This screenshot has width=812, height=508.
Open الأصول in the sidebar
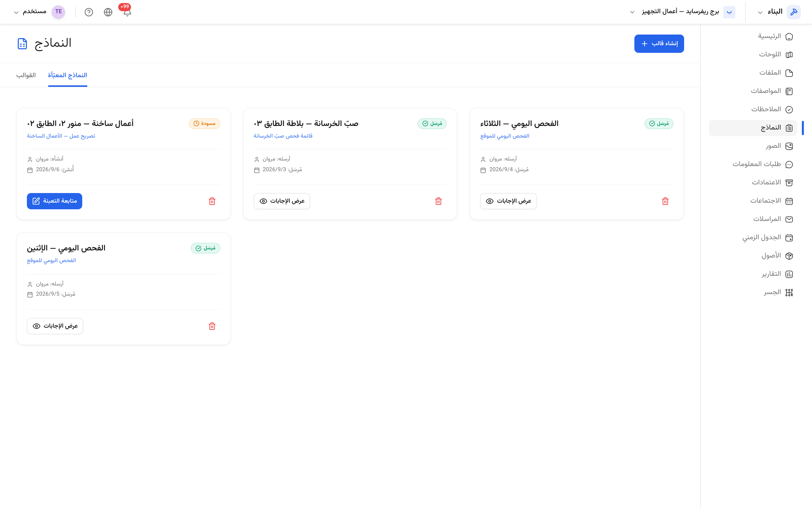[x=753, y=256]
